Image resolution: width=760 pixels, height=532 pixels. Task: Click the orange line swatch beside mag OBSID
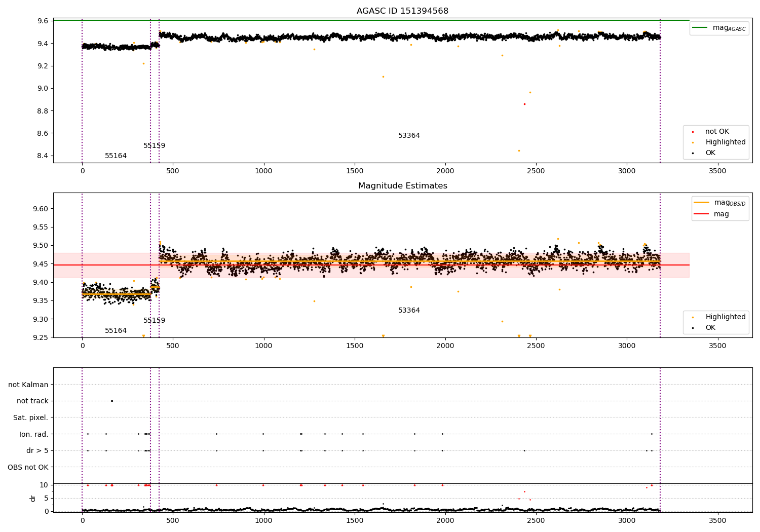702,203
